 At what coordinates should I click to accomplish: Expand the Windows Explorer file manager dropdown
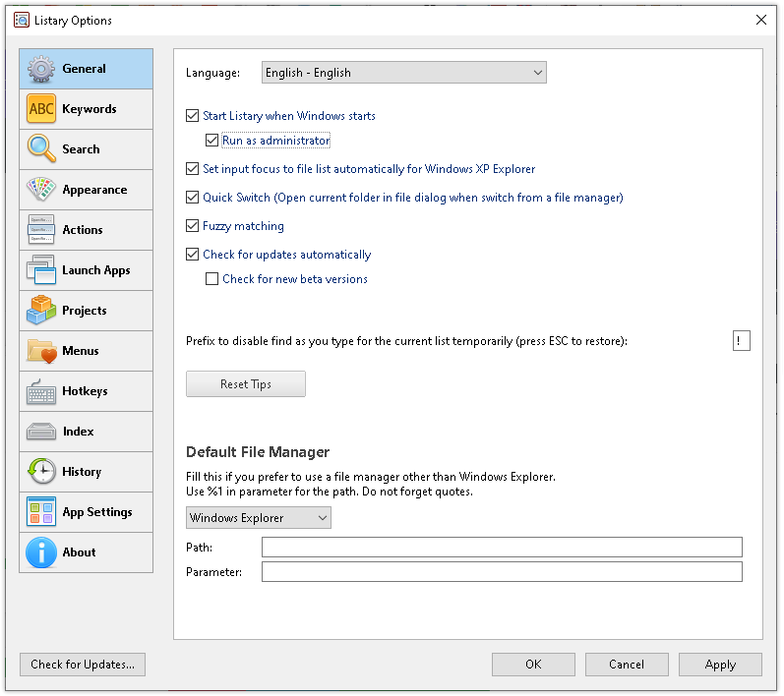point(259,518)
